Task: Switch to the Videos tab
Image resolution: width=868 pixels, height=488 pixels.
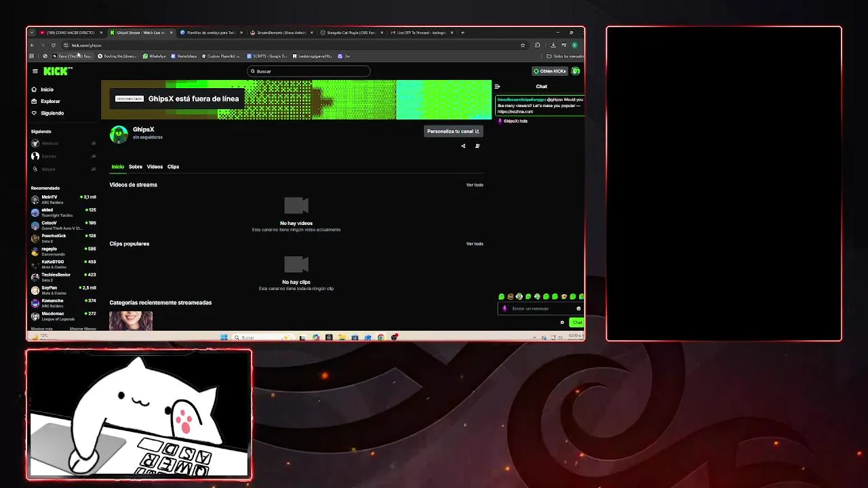Action: tap(155, 167)
